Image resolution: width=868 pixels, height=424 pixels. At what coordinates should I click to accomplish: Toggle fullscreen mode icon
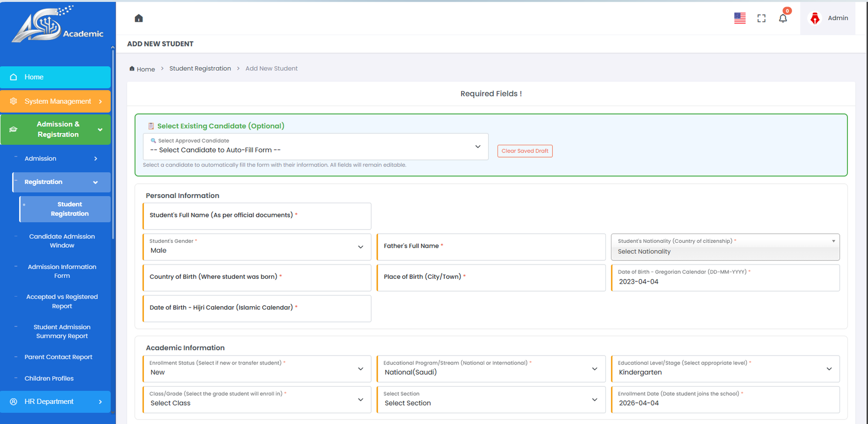pyautogui.click(x=761, y=18)
